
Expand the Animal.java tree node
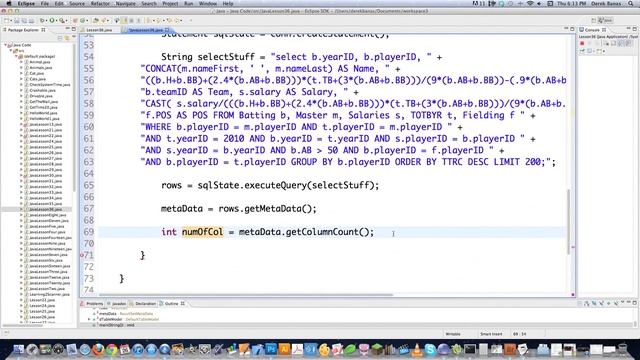(21, 62)
